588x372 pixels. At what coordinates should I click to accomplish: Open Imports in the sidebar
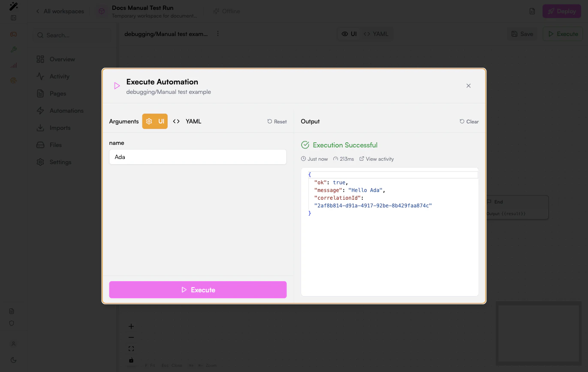72,128
